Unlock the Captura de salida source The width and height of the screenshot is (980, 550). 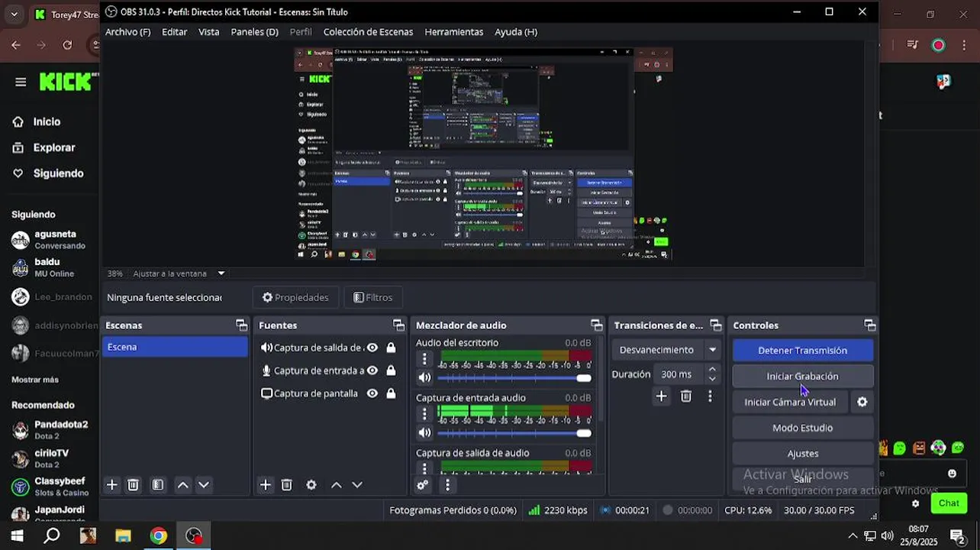point(391,348)
